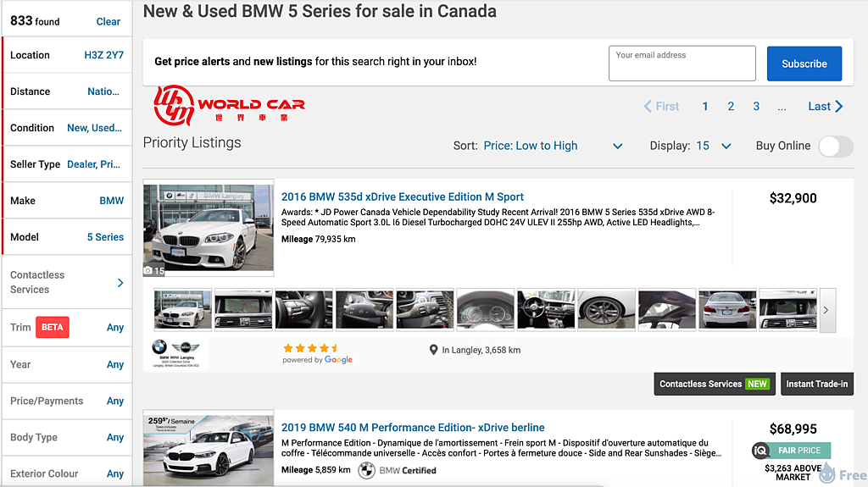Screen dimensions: 868x487
Task: Select the wheel rim thumbnail photo
Action: (606, 309)
